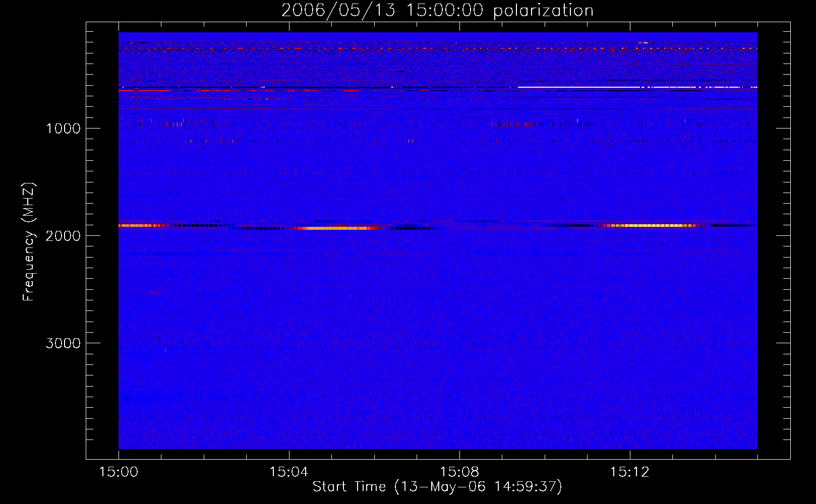Click the 15:12 time tick label
The image size is (816, 504).
click(629, 472)
